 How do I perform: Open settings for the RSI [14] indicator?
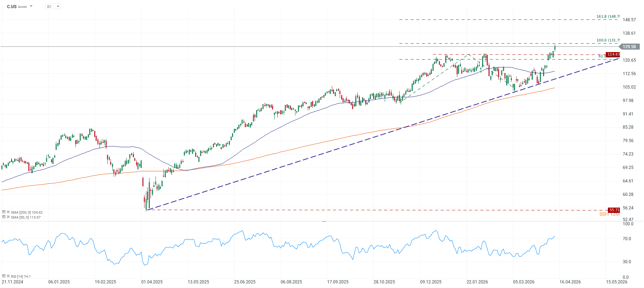click(4, 276)
